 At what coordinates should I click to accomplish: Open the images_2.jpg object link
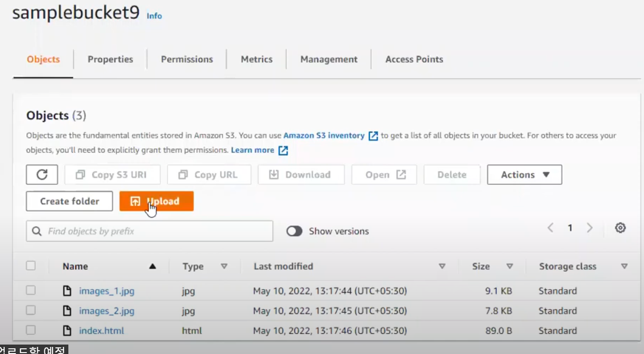(x=107, y=311)
